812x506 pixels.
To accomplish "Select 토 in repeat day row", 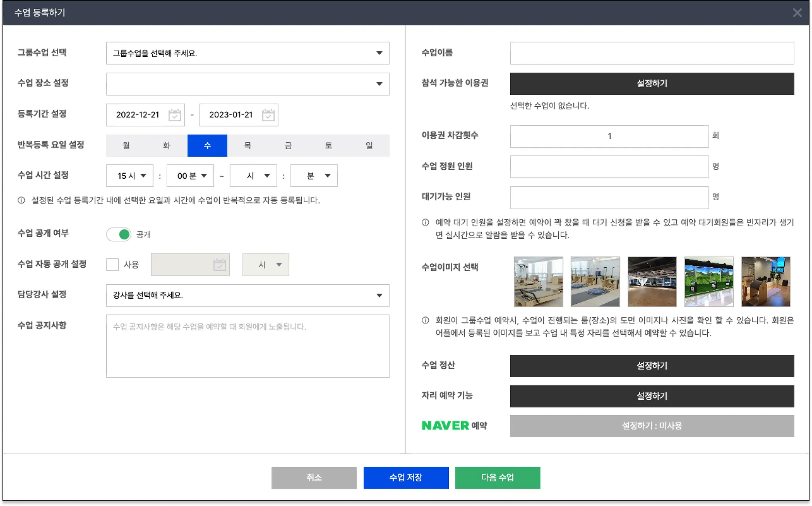I will pos(328,146).
